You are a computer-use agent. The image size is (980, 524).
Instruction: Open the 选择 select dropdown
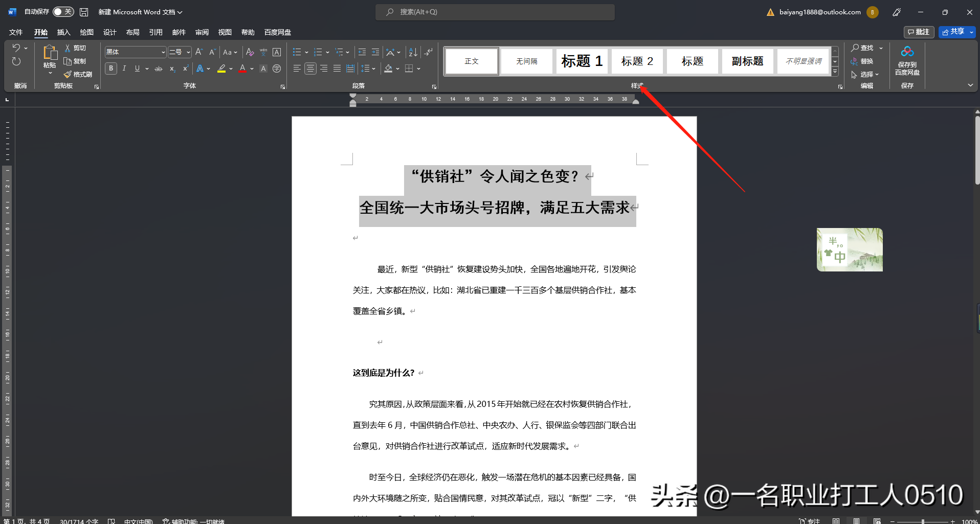point(865,75)
